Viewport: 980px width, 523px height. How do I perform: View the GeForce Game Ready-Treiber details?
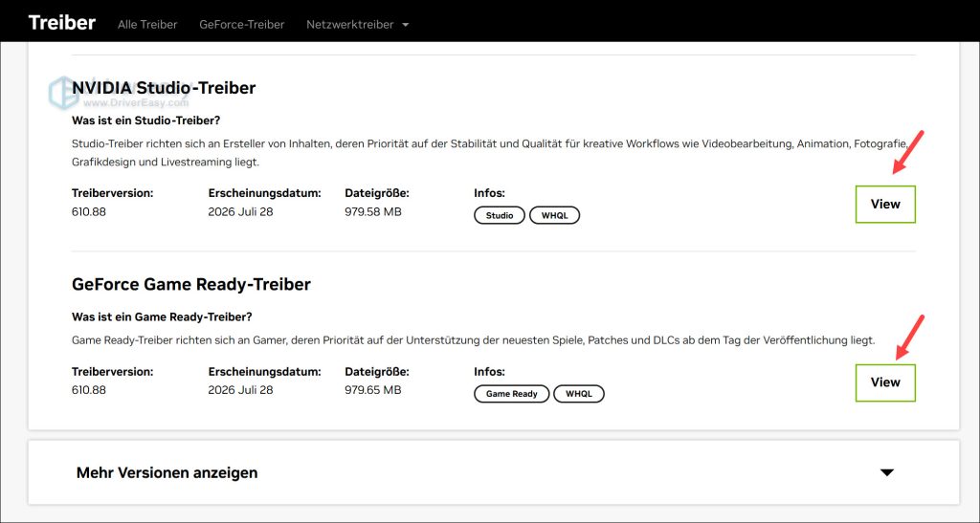point(885,382)
